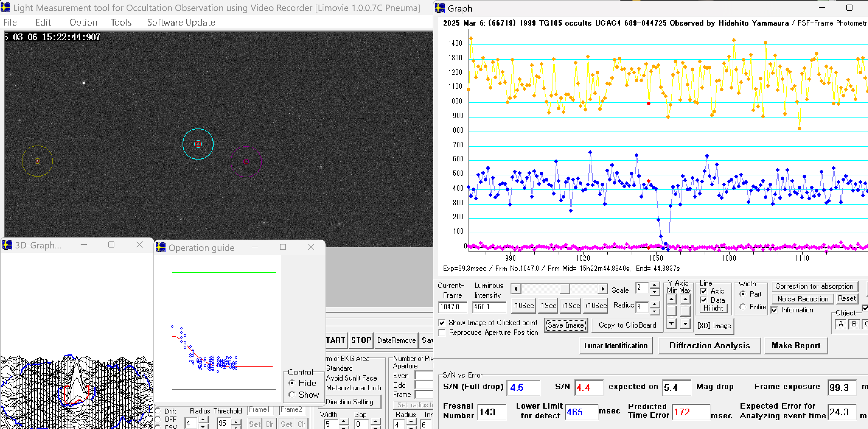Uncheck Show Image of Clicked point
The width and height of the screenshot is (868, 429).
[442, 323]
